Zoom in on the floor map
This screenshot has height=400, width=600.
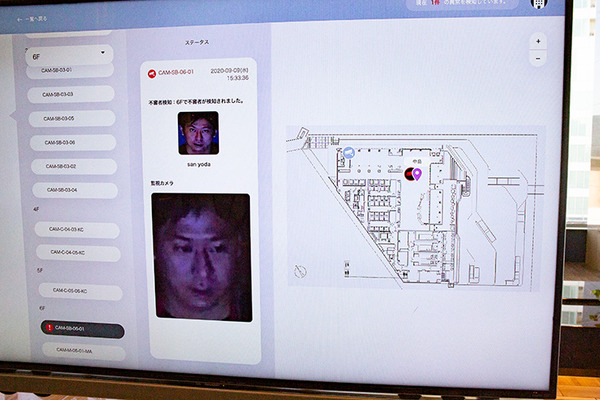(x=539, y=41)
